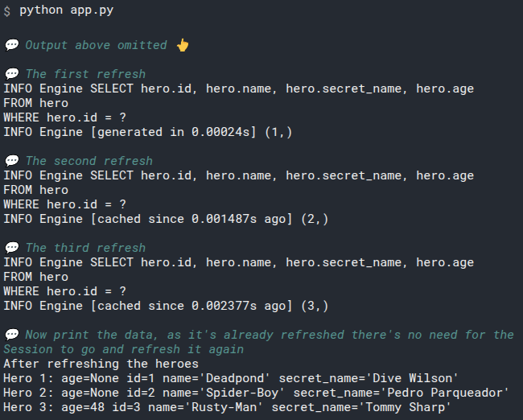Viewport: 523px width, 420px height.
Task: Click the speech bubble before "Output above omitted"
Action: [x=11, y=45]
